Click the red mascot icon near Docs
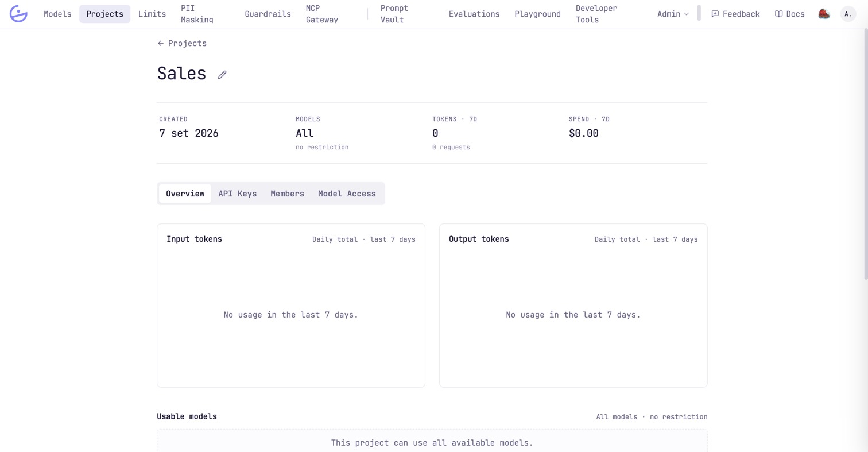Screen dimensions: 868x452 pyautogui.click(x=824, y=14)
